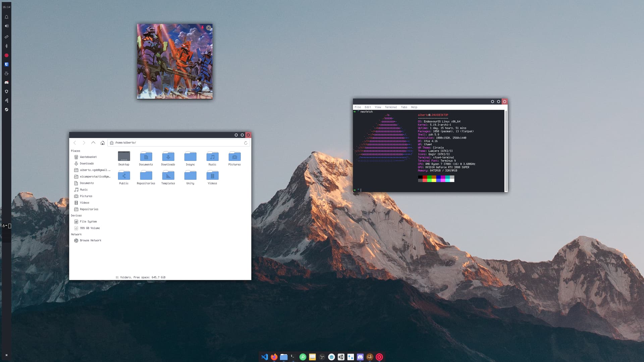
Task: Select the Videos folder in main pane
Action: [212, 177]
